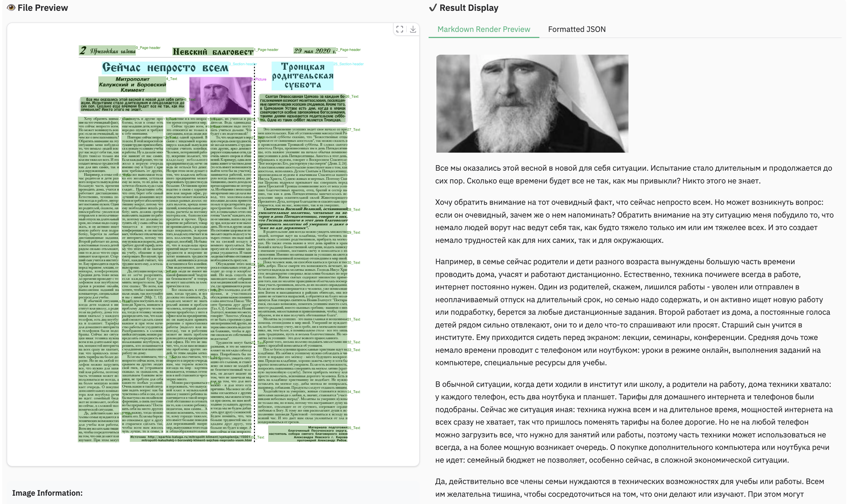Click the 'Image Information:' heading

[x=47, y=493]
